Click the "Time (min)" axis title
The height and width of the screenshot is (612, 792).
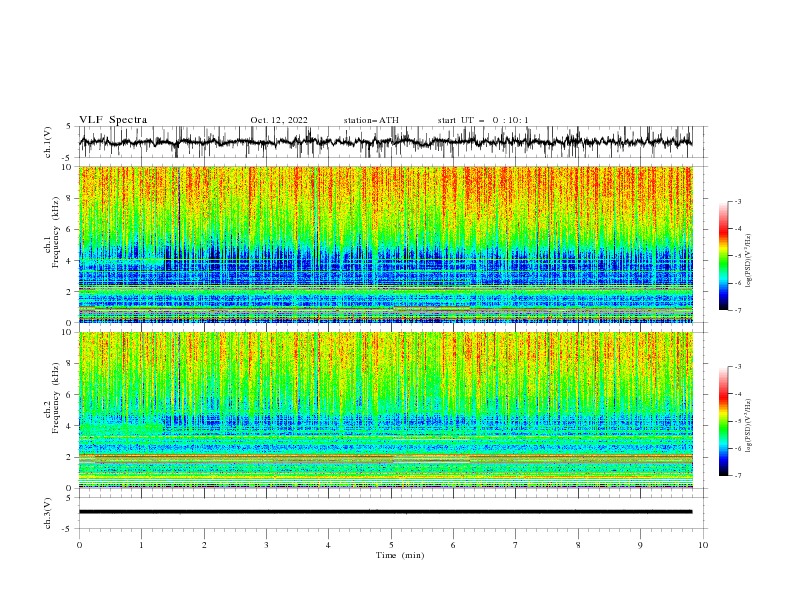(x=400, y=555)
